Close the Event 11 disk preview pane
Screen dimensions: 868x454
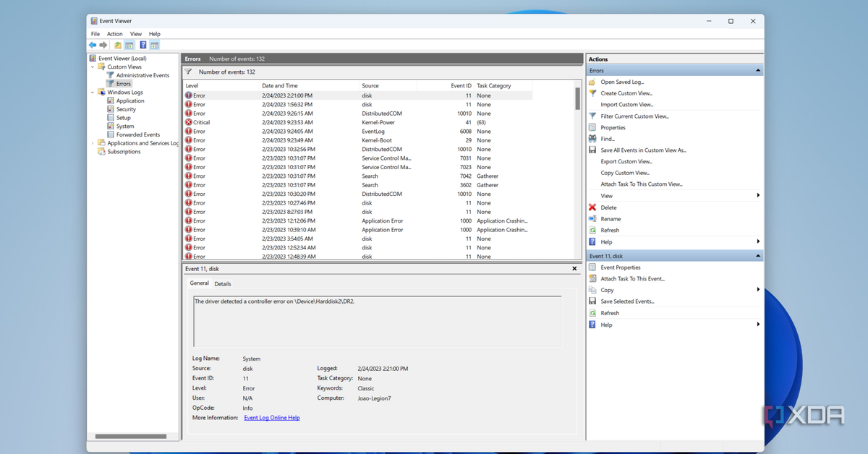coord(575,269)
